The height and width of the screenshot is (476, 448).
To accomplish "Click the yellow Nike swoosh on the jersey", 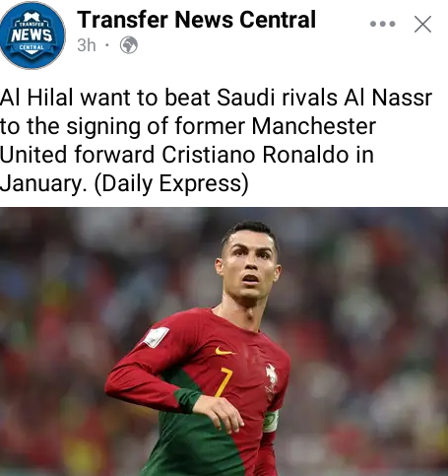I will [x=224, y=352].
